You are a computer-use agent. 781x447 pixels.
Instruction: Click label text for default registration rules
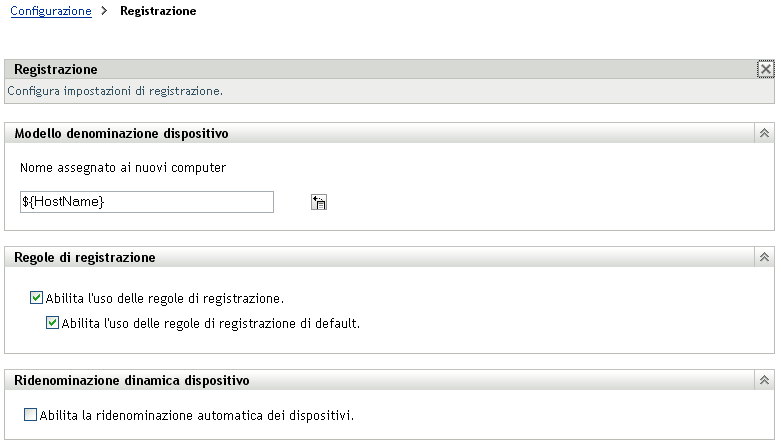tap(210, 323)
